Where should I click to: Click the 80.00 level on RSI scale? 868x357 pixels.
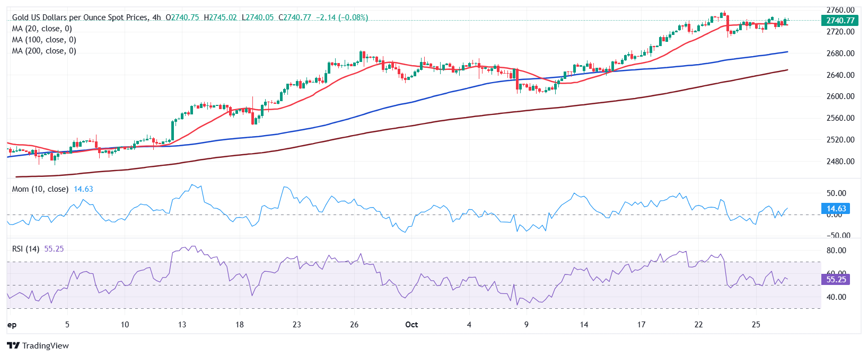pos(836,251)
